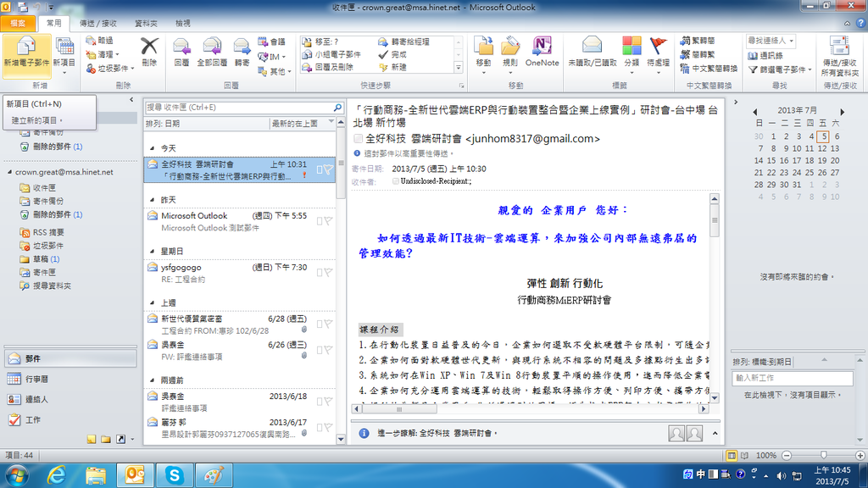This screenshot has width=868, height=488.
Task: Collapse the 今天 (Today) message group
Action: (153, 148)
